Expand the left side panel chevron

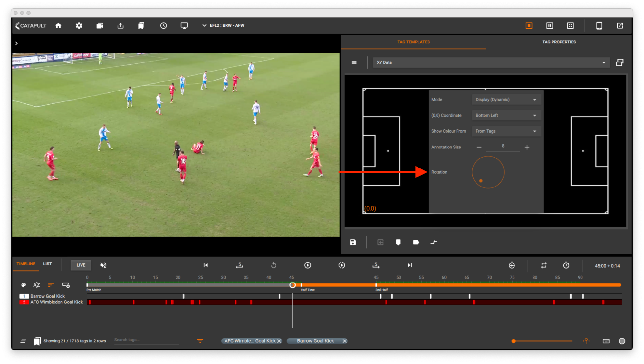pyautogui.click(x=16, y=43)
